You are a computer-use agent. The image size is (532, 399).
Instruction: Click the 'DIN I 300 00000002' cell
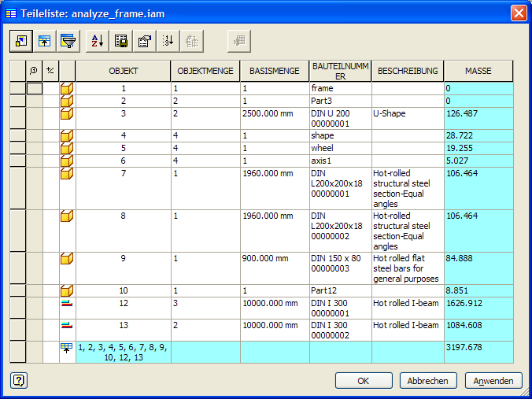pyautogui.click(x=340, y=330)
